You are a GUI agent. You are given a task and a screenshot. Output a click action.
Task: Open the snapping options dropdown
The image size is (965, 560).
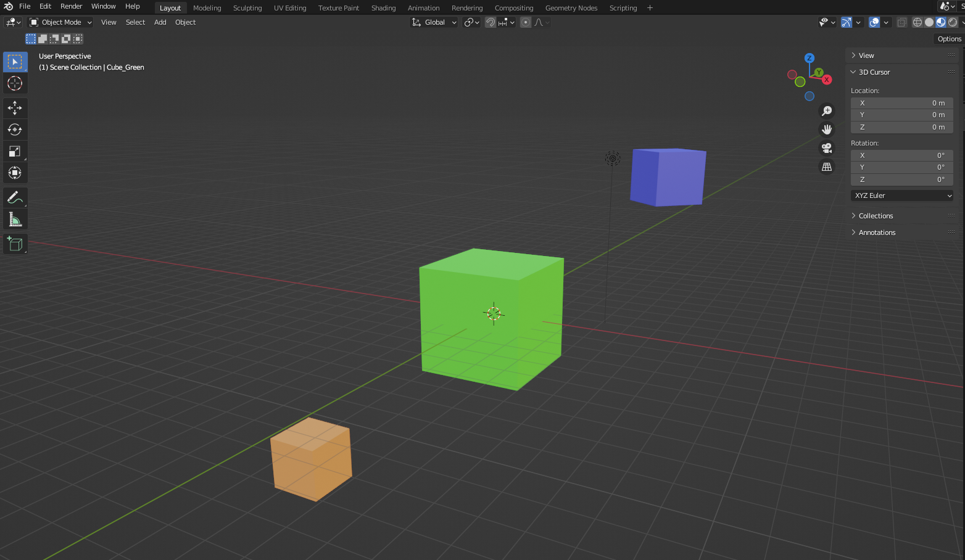click(x=507, y=22)
